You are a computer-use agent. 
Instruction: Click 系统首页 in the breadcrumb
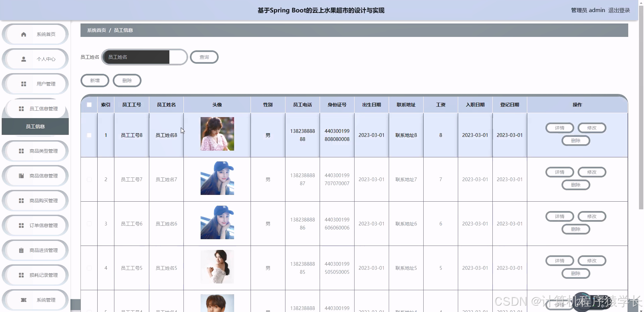(x=97, y=30)
